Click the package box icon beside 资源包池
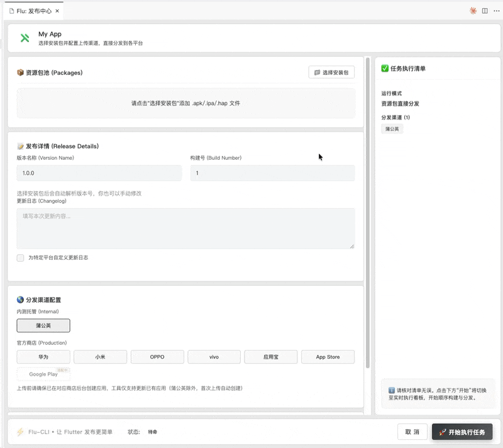The height and width of the screenshot is (448, 503). click(x=20, y=72)
